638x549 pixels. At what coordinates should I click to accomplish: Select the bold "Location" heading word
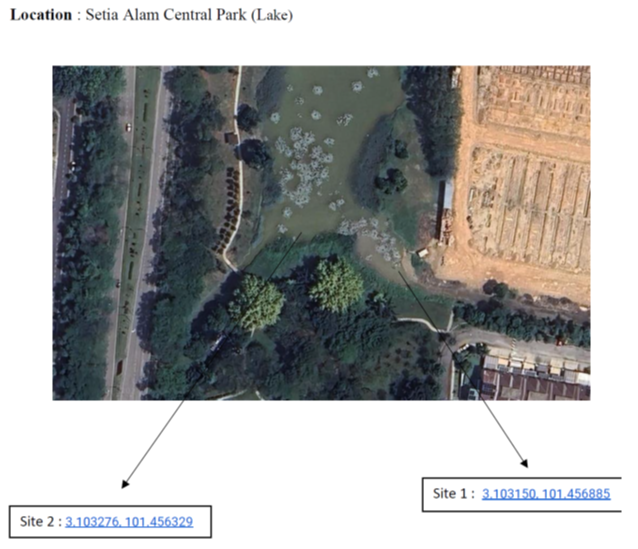pyautogui.click(x=41, y=15)
